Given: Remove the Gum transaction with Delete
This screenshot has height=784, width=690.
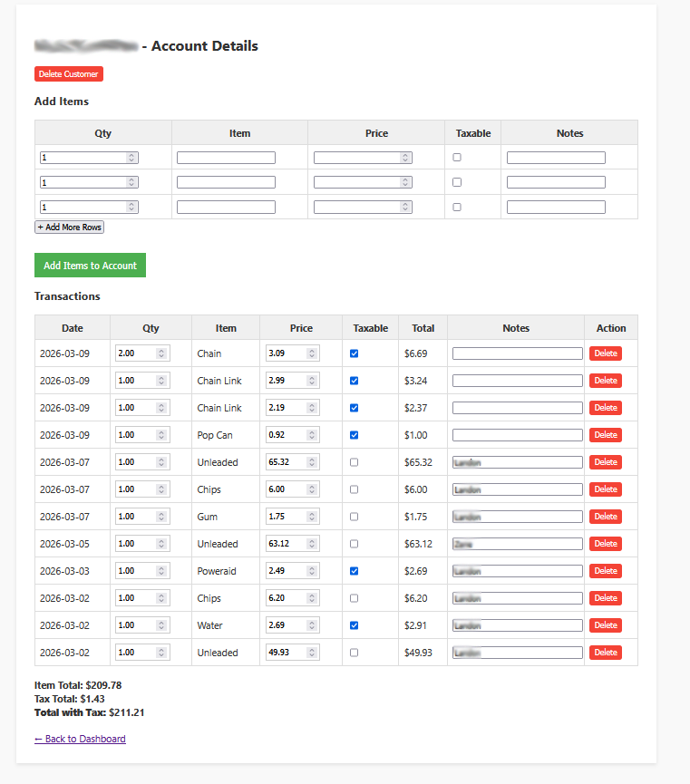Looking at the screenshot, I should [x=605, y=517].
